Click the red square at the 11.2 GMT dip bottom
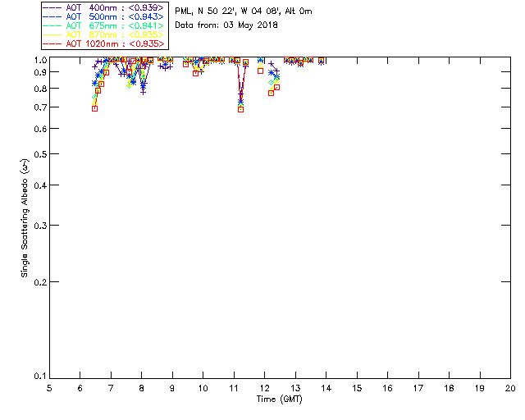 point(240,109)
